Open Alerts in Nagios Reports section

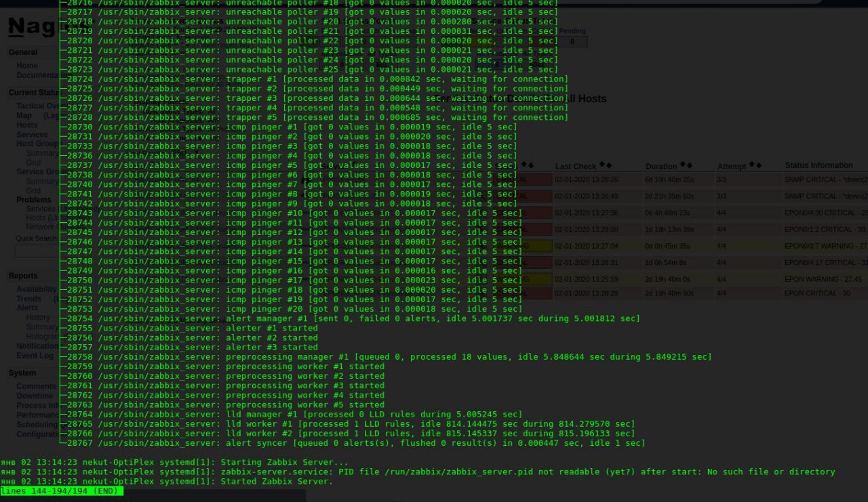[x=27, y=308]
